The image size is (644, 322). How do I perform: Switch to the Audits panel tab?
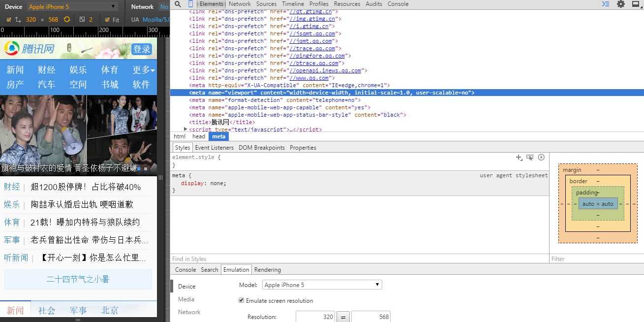(374, 4)
